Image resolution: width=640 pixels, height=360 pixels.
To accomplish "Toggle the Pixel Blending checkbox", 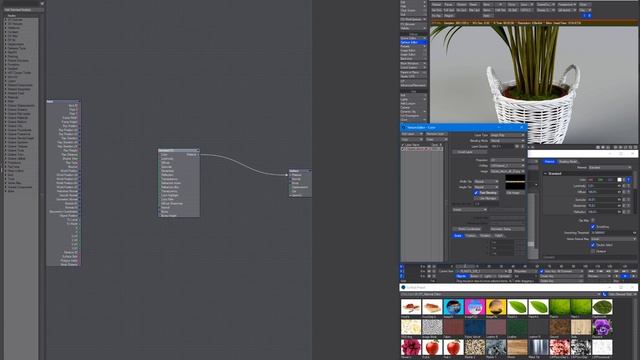I will 476,193.
